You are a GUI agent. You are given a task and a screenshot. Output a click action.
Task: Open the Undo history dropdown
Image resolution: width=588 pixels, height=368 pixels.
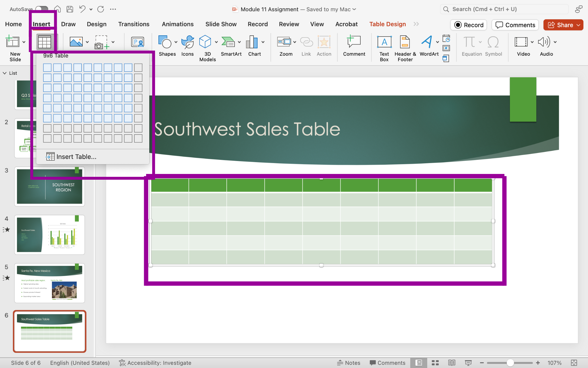coord(91,9)
